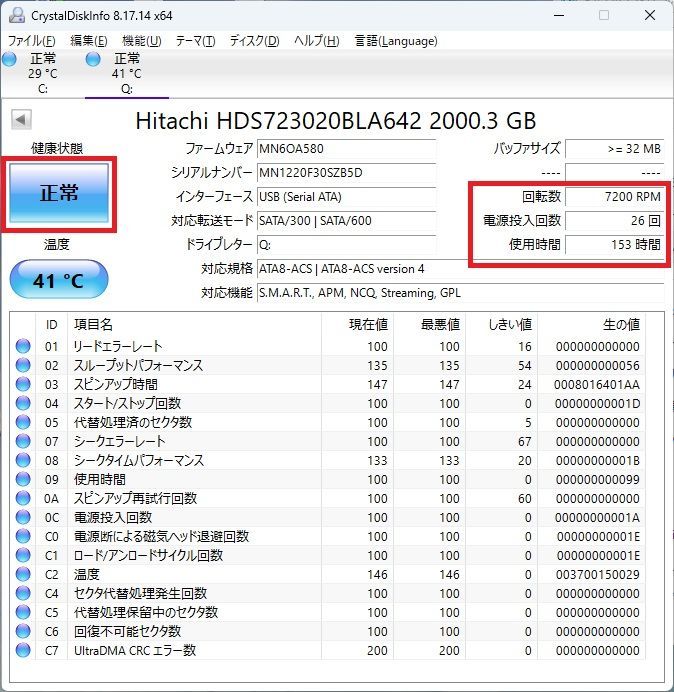This screenshot has height=692, width=674.
Task: Click the interface field USB (Serial ATA)
Action: 346,196
